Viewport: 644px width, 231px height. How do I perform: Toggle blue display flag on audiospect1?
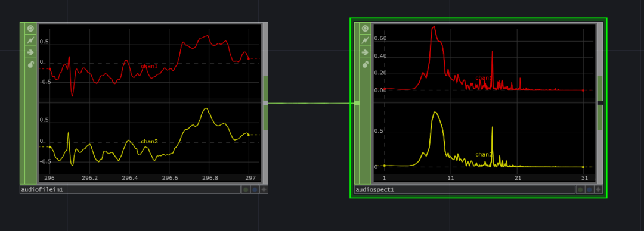[589, 189]
